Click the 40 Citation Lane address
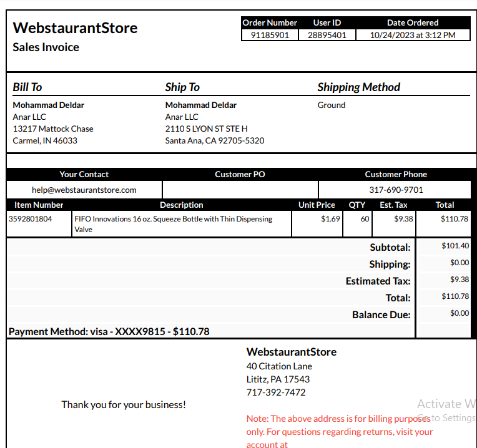The image size is (477, 448). (279, 366)
